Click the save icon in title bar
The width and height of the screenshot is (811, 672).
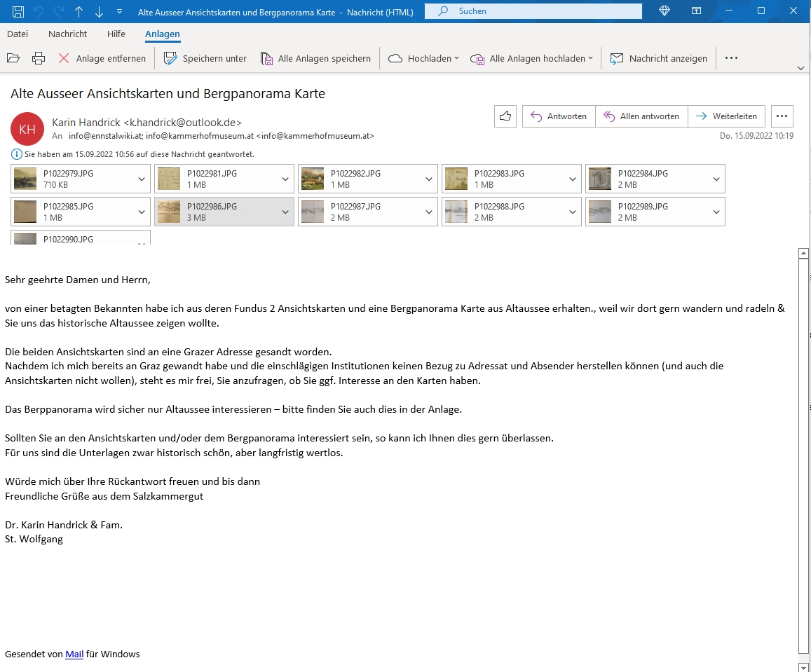pos(18,11)
